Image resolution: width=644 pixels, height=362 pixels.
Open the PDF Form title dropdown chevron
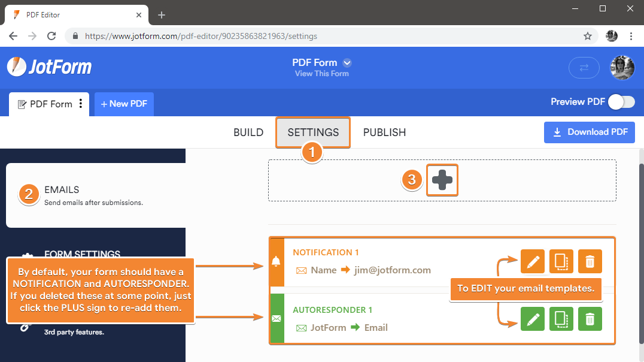tap(348, 63)
